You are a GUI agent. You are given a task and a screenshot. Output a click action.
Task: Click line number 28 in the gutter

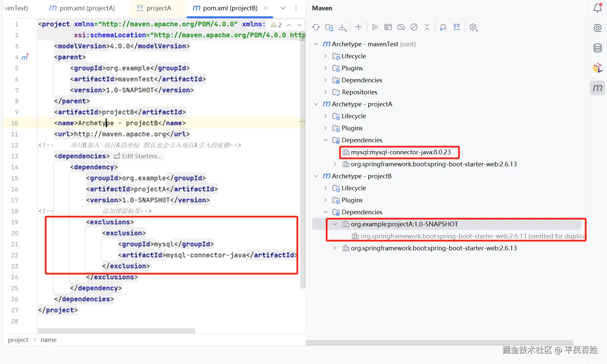15,321
